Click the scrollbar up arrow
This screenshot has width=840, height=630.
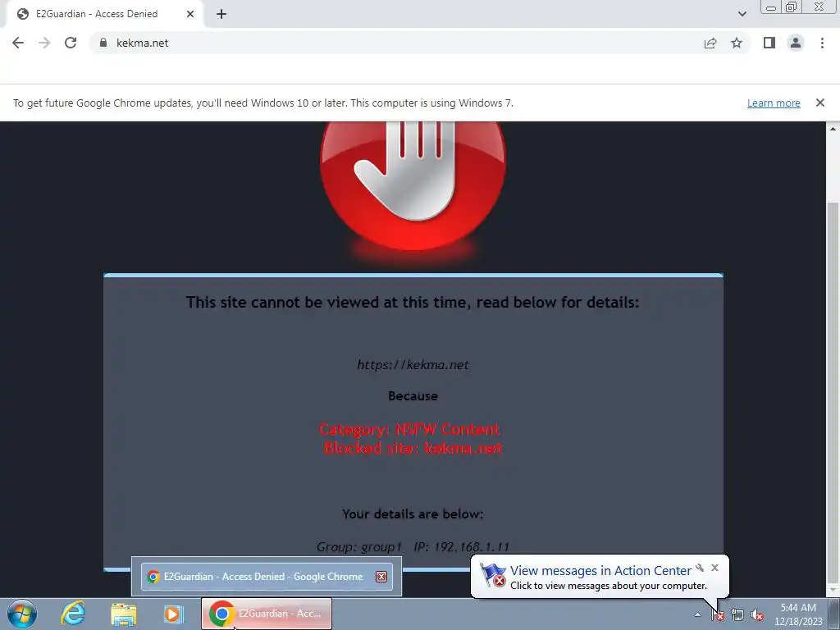point(833,129)
